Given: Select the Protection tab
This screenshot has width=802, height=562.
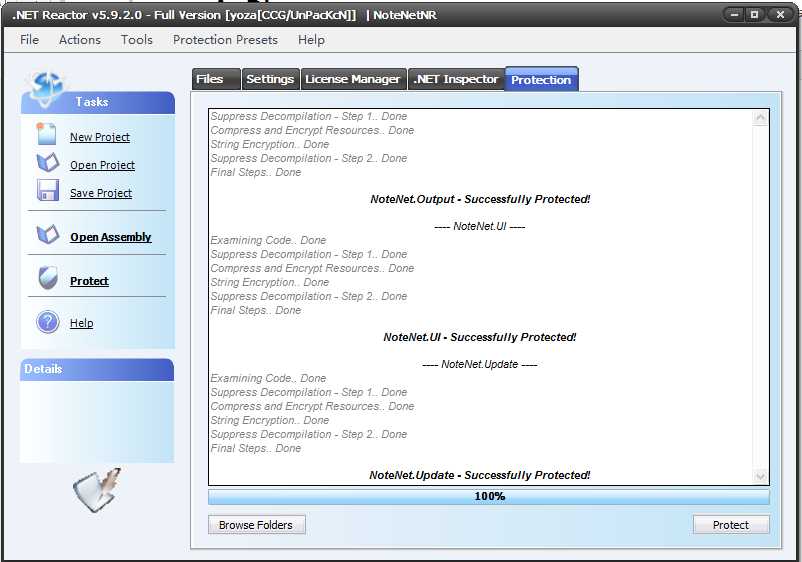Looking at the screenshot, I should click(541, 79).
